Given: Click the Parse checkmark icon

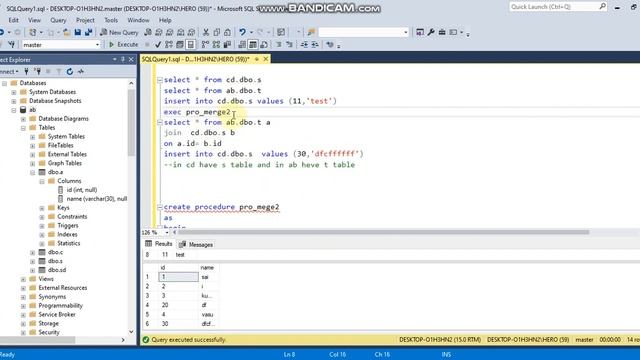Looking at the screenshot, I should click(x=158, y=44).
